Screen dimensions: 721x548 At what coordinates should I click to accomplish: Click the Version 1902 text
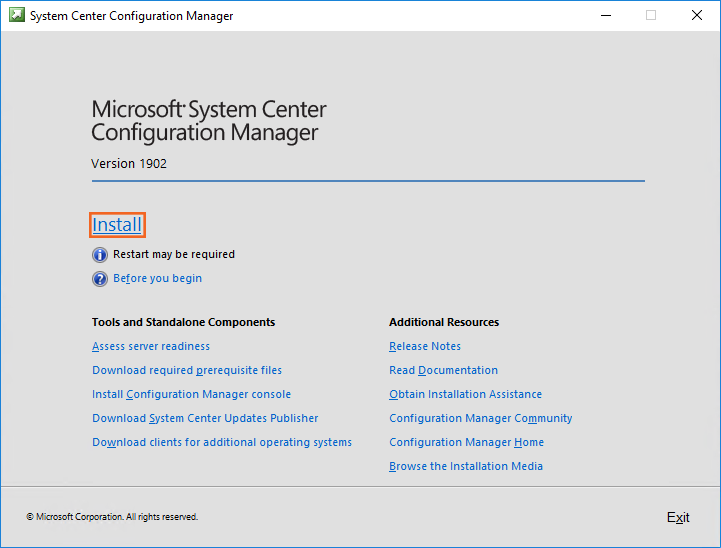[129, 164]
